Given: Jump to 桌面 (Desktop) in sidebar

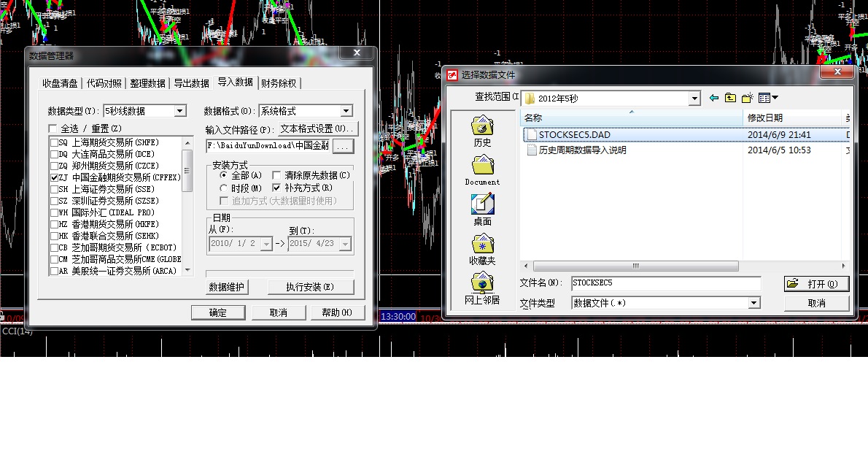Looking at the screenshot, I should [x=482, y=210].
